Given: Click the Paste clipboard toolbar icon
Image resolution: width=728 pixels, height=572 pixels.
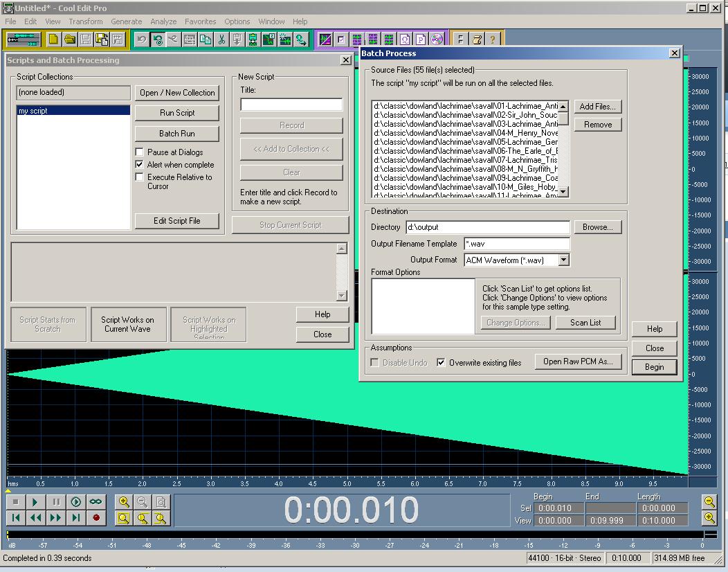Looking at the screenshot, I should point(237,39).
